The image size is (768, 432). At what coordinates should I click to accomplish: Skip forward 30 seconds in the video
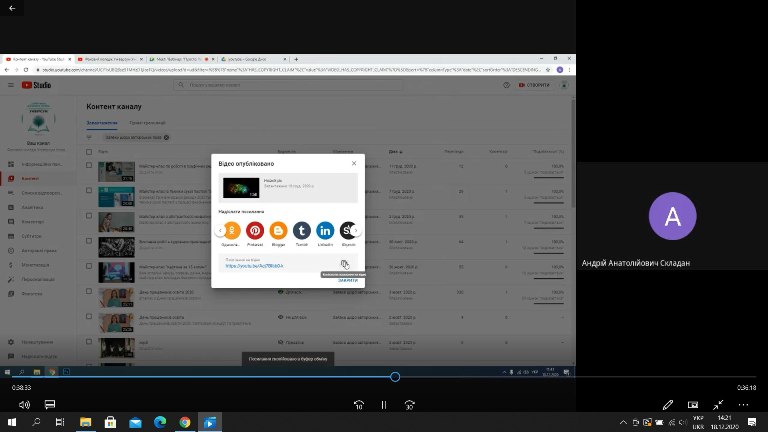[x=409, y=405]
